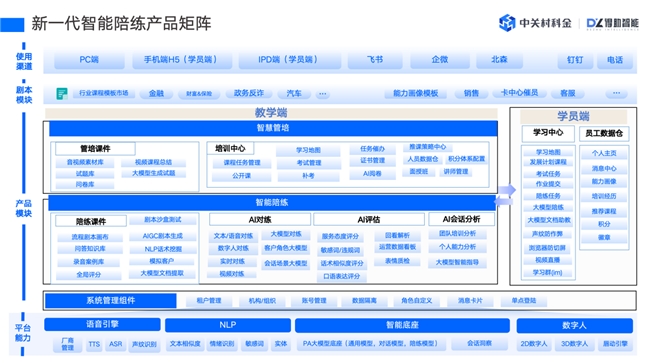The width and height of the screenshot is (650, 363).
Task: Click the AI对练 heading
Action: [x=260, y=220]
